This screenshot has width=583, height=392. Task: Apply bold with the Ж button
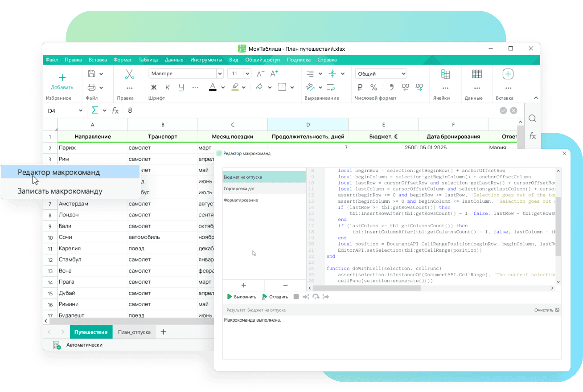[154, 87]
